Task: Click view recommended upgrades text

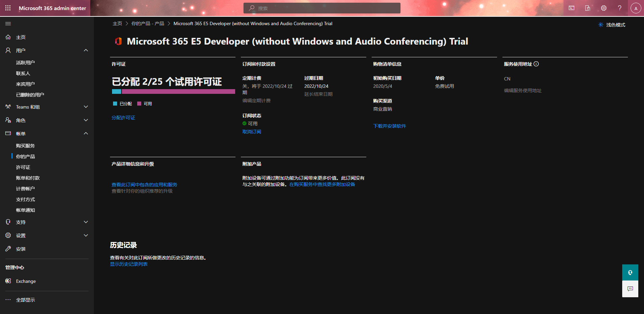Action: (x=142, y=191)
